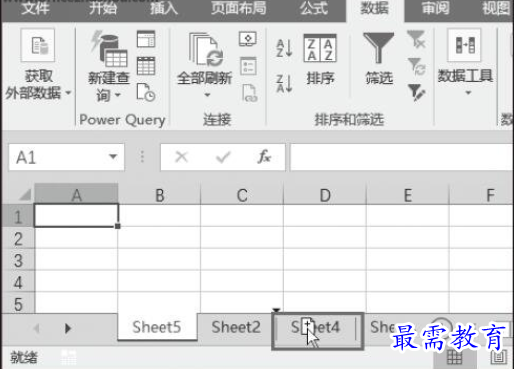Click the Clear filter icon
514x369 pixels.
[x=416, y=39]
